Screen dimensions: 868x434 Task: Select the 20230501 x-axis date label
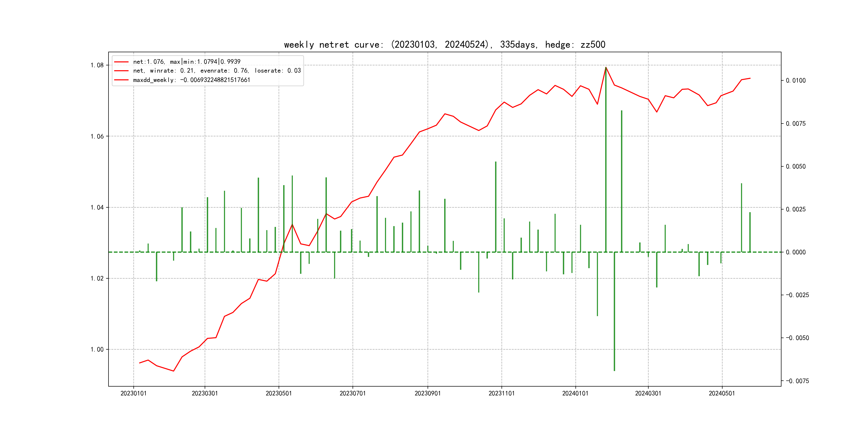[279, 394]
